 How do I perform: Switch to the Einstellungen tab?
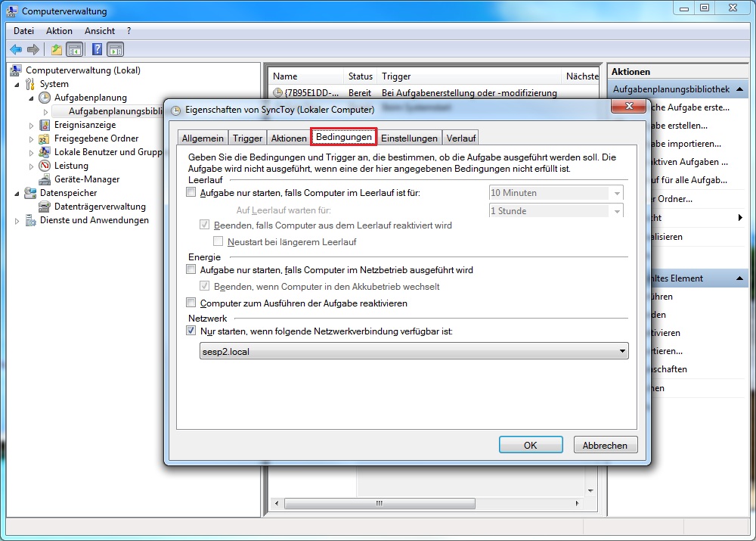tap(409, 138)
